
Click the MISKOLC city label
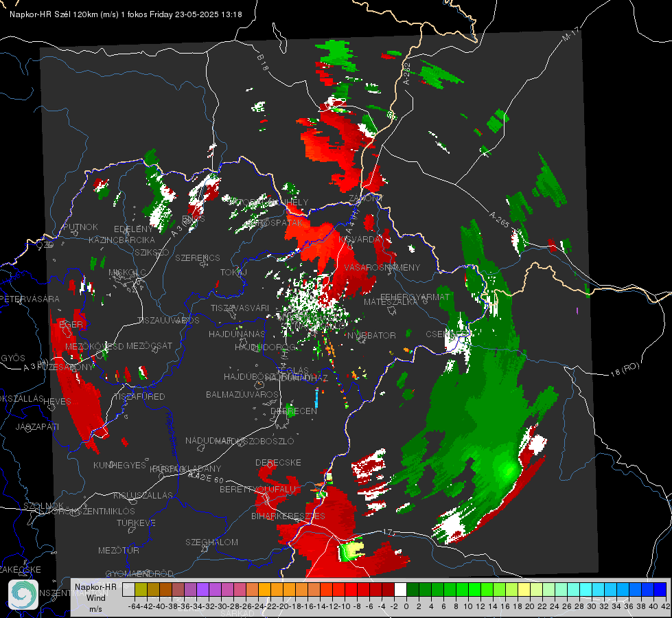127,273
